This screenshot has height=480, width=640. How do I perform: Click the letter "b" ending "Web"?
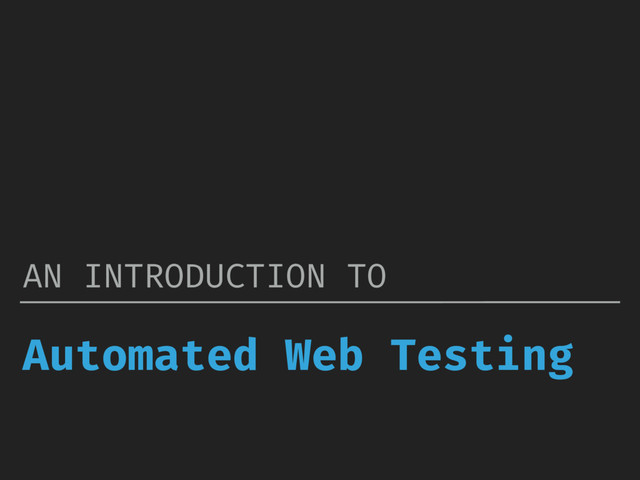point(351,354)
